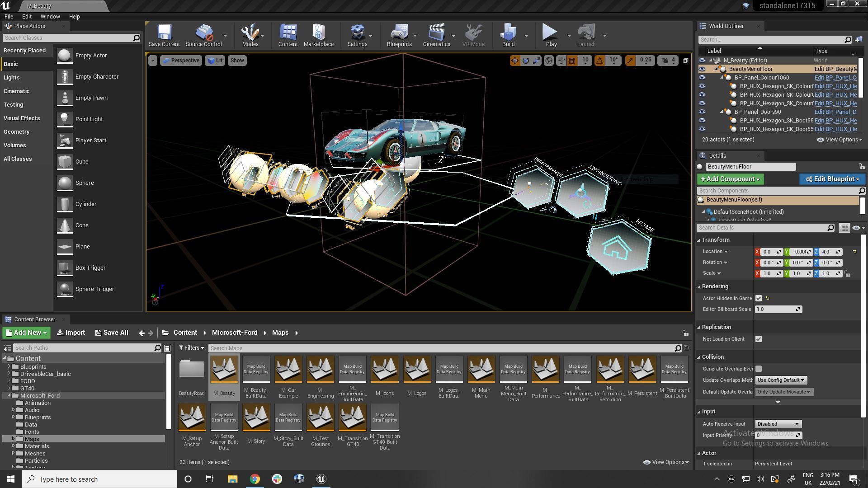The image size is (868, 488).
Task: Open the Window menu
Action: coord(50,17)
